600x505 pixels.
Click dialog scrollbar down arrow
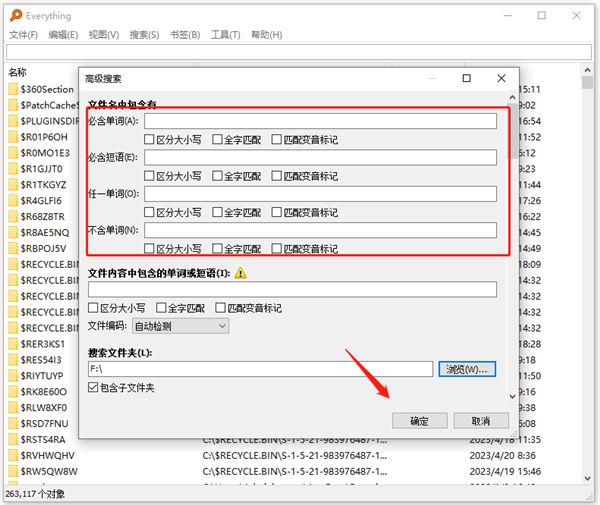pos(512,396)
